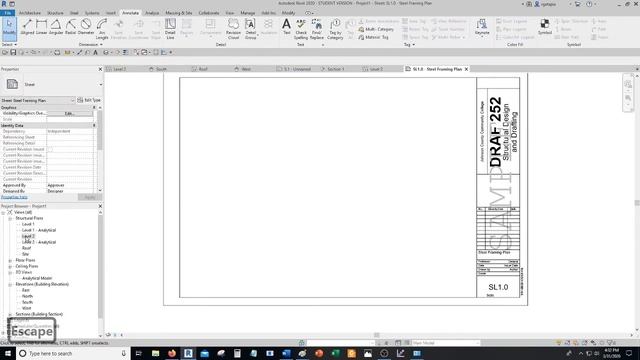The width and height of the screenshot is (640, 360).
Task: Open the Detail Group tool
Action: (x=251, y=29)
